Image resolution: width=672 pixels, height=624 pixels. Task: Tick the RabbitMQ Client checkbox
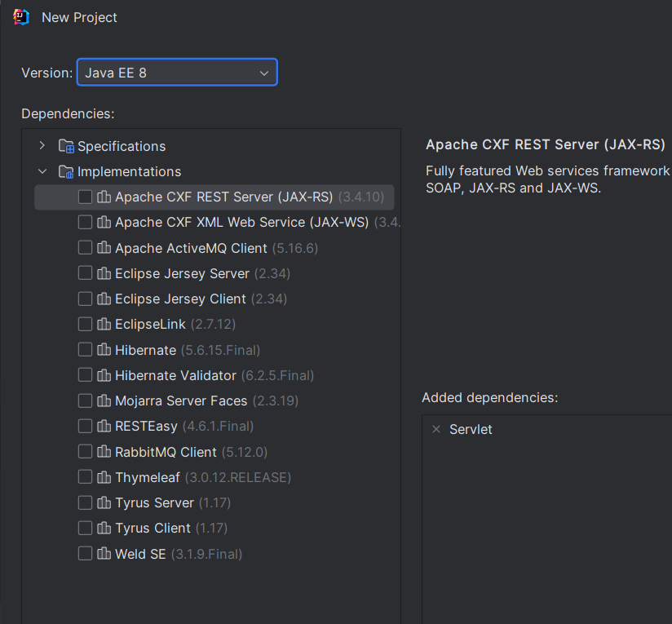click(x=85, y=452)
